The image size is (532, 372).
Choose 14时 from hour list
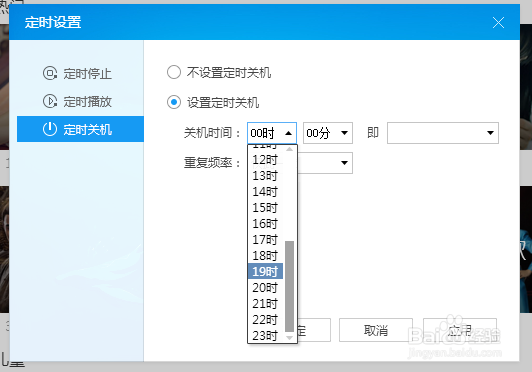pos(266,191)
